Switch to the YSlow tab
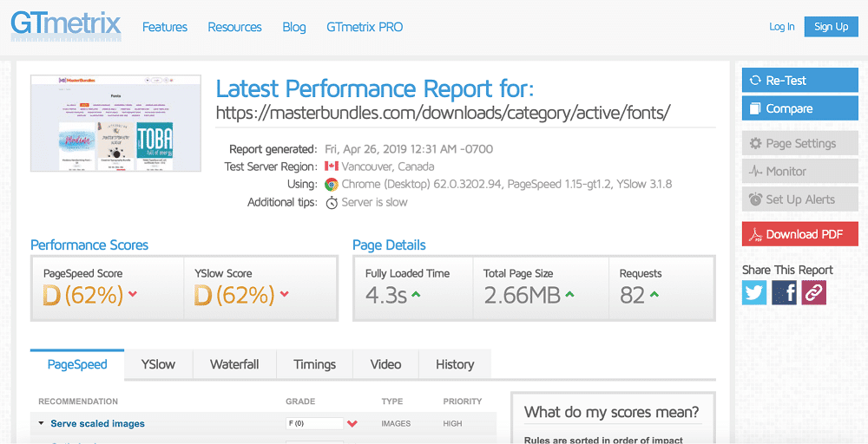Viewport: 868px width, 444px height. point(158,364)
